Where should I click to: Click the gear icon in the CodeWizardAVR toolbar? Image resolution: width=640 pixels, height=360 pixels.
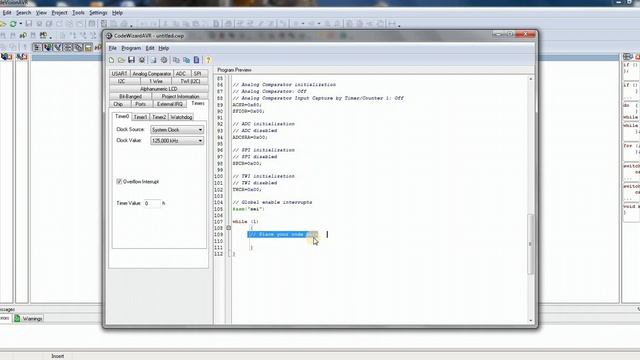click(x=164, y=60)
